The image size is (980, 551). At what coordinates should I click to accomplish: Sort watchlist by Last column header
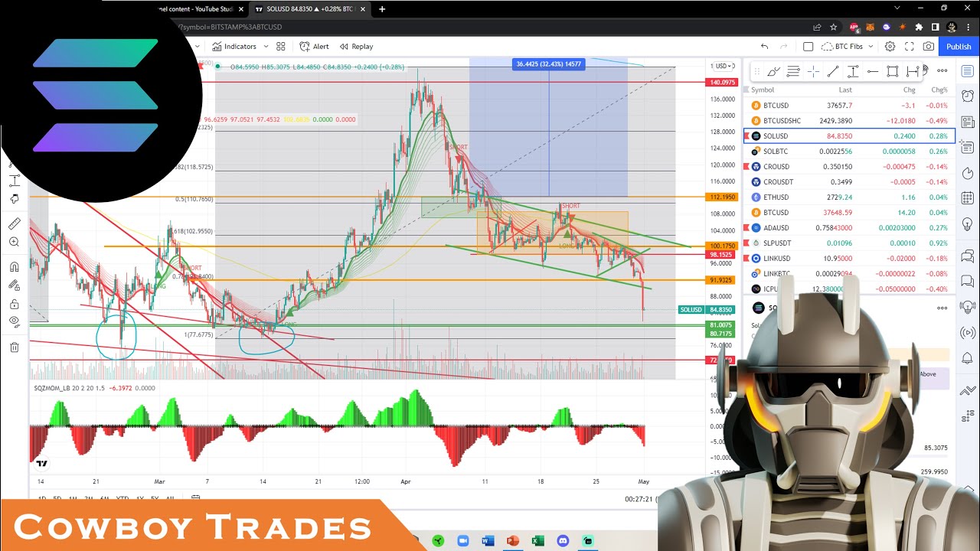(845, 90)
